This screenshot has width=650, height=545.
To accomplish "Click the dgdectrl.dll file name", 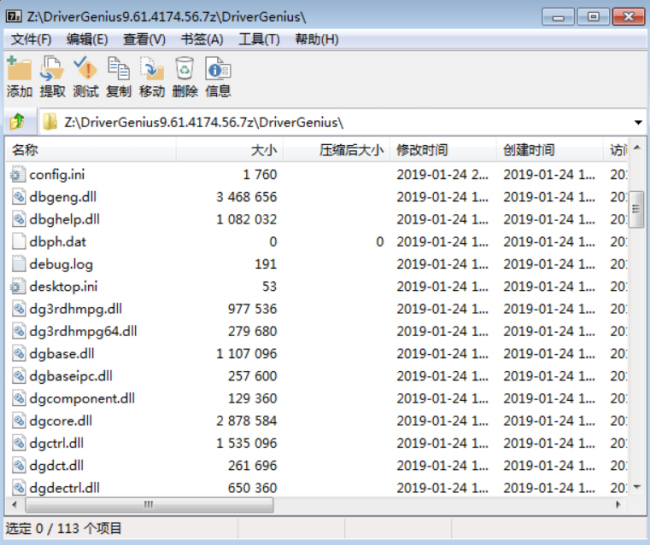I will pyautogui.click(x=64, y=488).
